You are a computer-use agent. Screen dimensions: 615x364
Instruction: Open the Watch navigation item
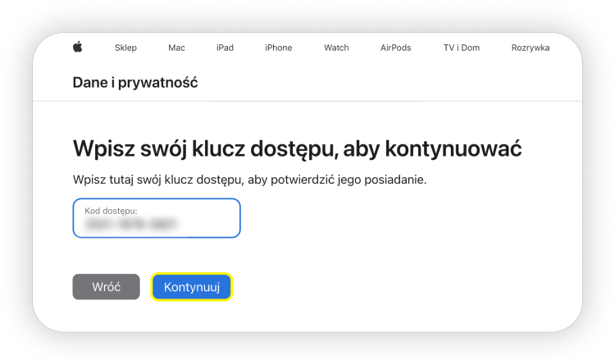tap(336, 48)
